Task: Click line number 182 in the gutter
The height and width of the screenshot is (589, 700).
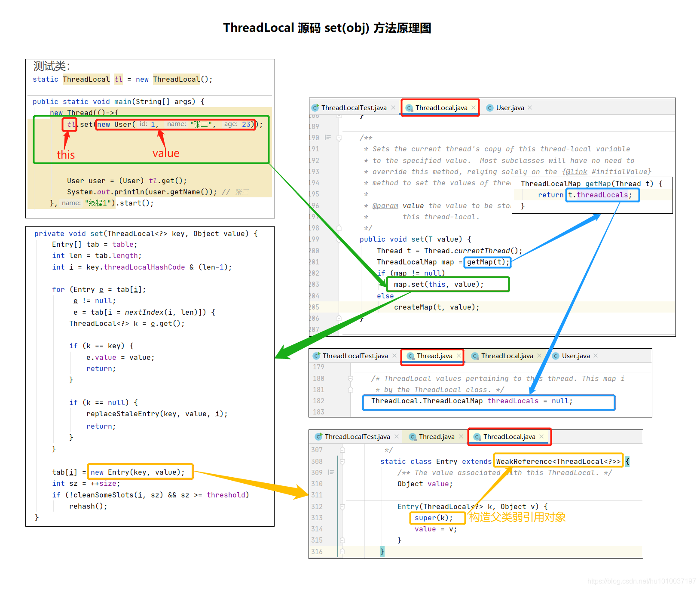Action: click(x=318, y=401)
